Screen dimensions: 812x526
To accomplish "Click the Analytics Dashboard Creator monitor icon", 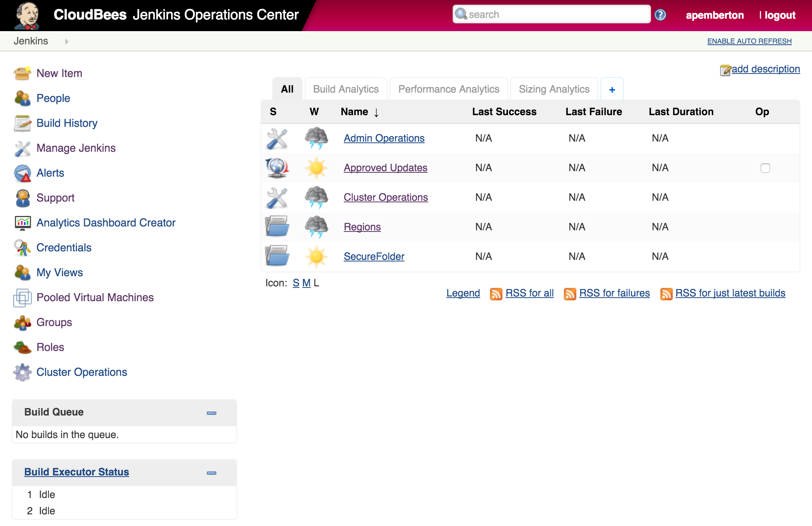I will 23,223.
